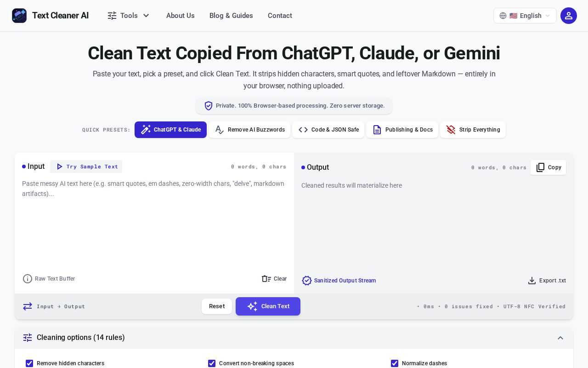Click Try Sample Text button
Viewport: 588px width, 368px height.
86,167
